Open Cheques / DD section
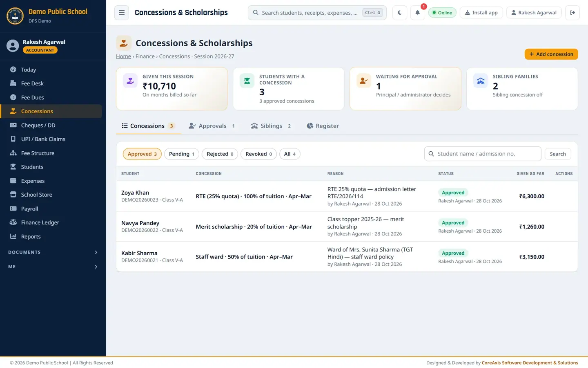The width and height of the screenshot is (588, 368). point(51,125)
